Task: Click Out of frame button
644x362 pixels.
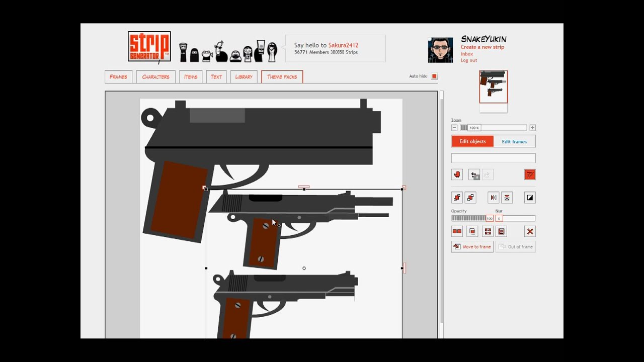Action: point(516,247)
